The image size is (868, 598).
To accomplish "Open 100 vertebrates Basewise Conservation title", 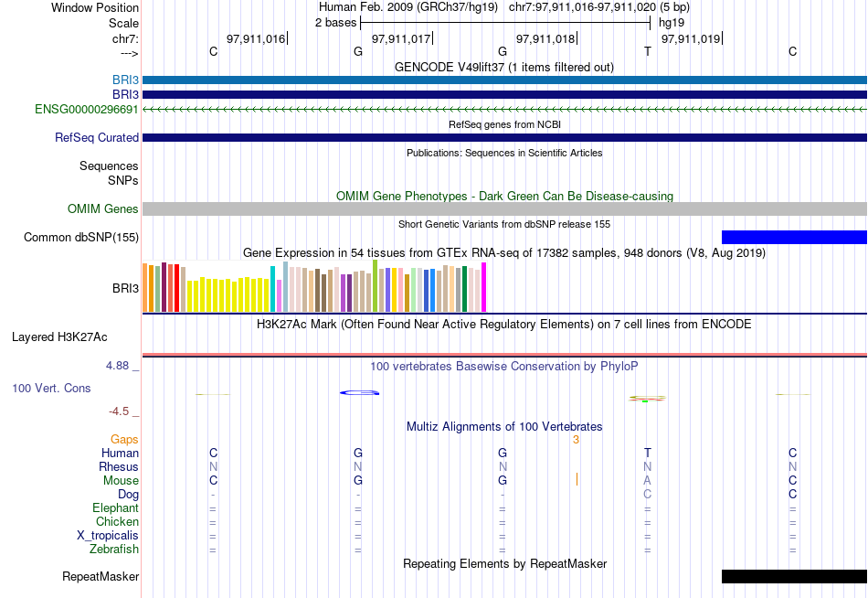I will click(x=504, y=367).
